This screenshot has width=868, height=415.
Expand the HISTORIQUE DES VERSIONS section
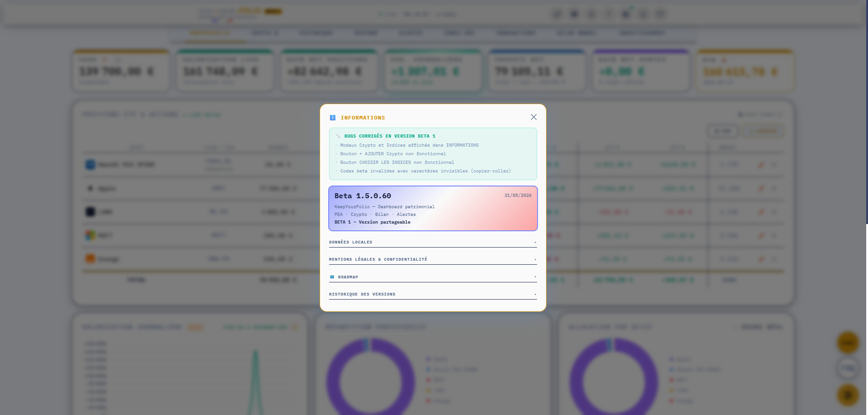433,294
